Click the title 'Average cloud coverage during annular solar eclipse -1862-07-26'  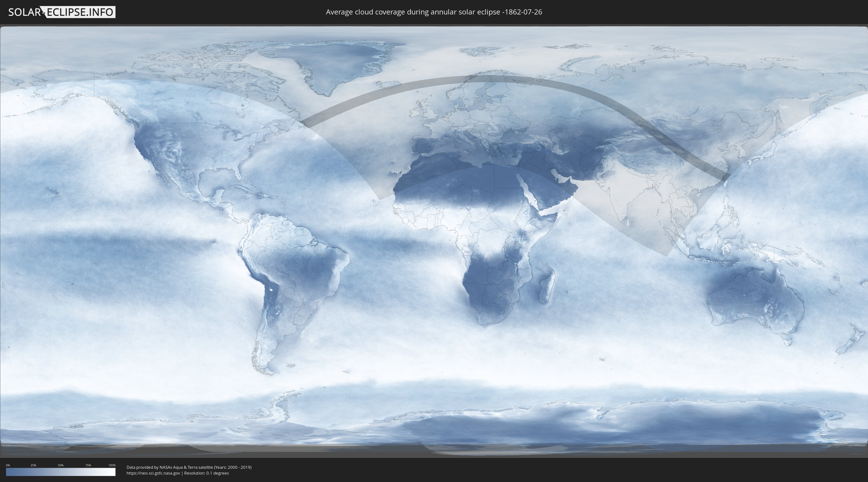434,12
